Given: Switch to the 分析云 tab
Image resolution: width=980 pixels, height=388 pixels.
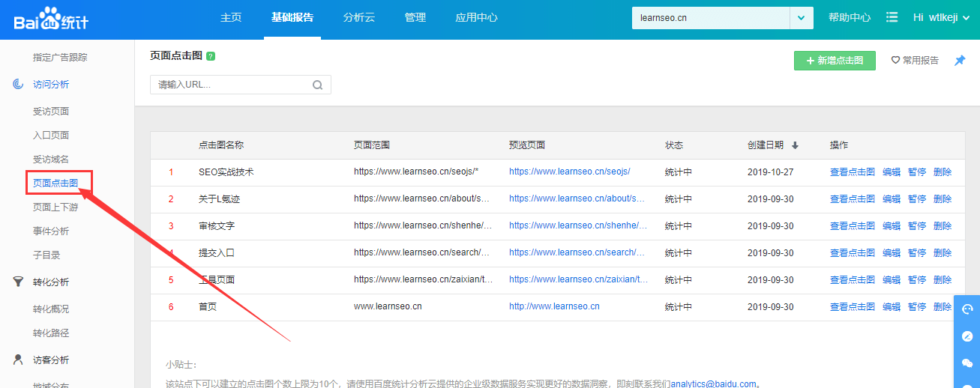Looking at the screenshot, I should [x=358, y=18].
